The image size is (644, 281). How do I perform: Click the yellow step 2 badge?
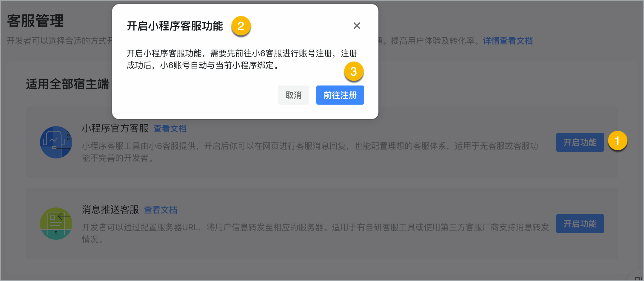tap(241, 26)
